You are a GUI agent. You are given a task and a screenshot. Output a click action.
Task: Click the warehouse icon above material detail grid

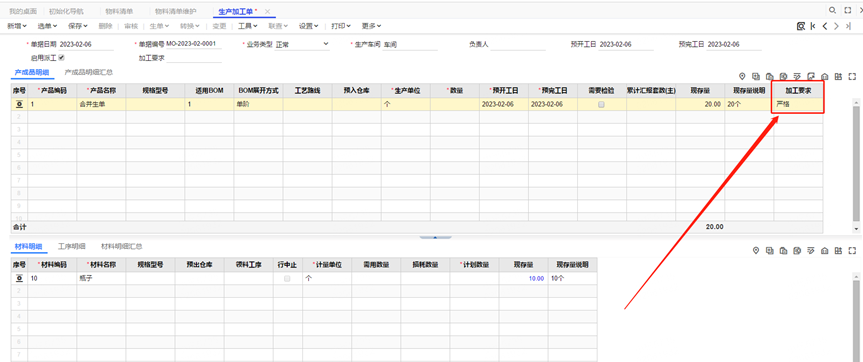824,250
